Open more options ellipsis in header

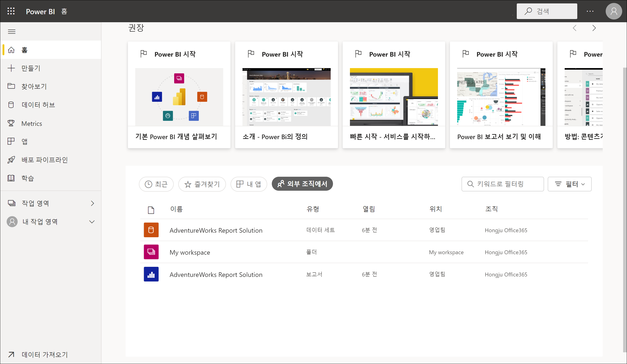590,11
